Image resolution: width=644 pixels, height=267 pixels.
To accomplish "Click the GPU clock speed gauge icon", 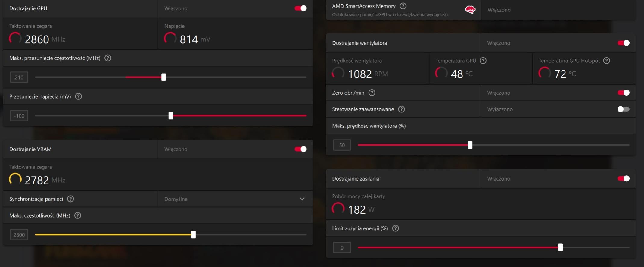I will click(15, 39).
